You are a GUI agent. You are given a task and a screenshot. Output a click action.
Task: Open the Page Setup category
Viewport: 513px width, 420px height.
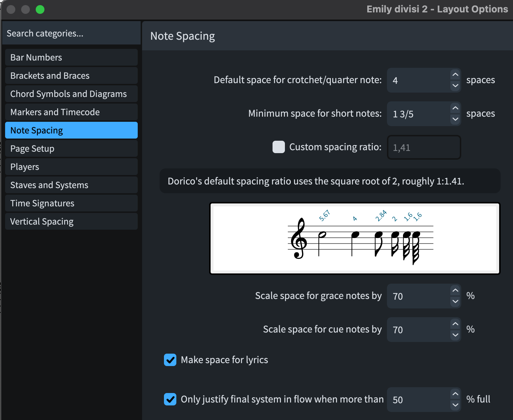click(x=71, y=149)
